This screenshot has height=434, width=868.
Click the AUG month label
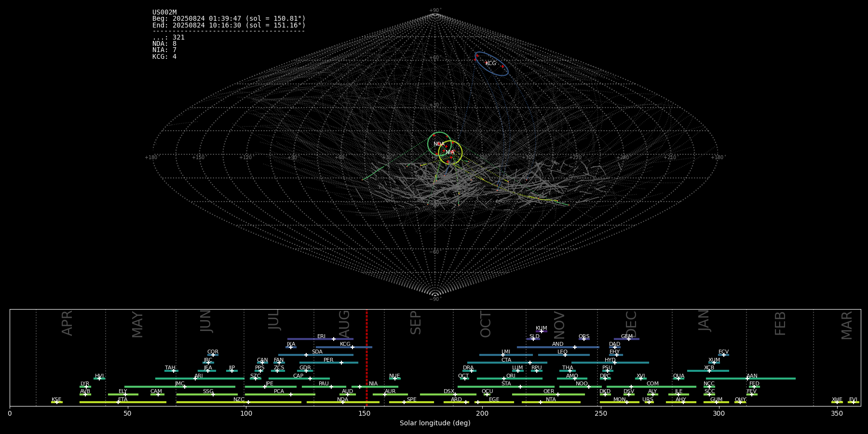344,324
